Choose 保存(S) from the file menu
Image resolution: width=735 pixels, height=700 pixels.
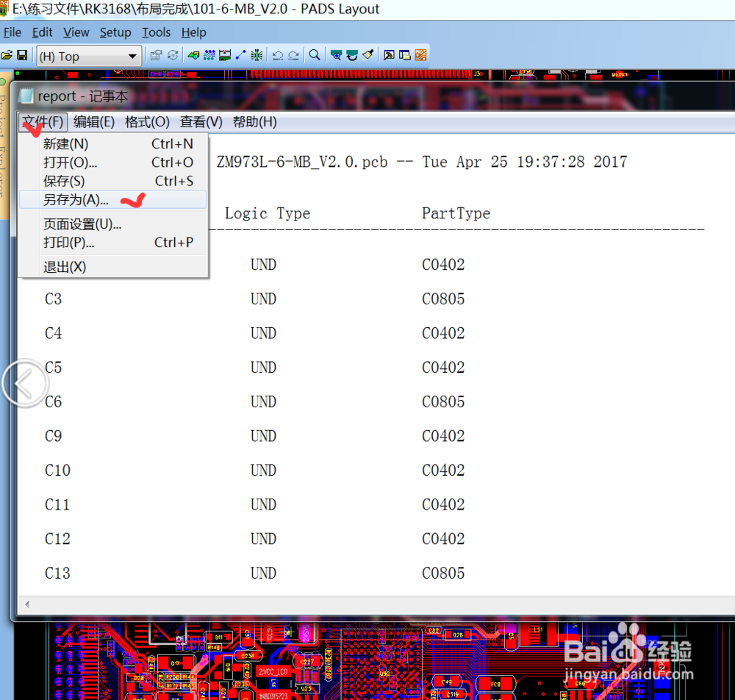coord(112,181)
